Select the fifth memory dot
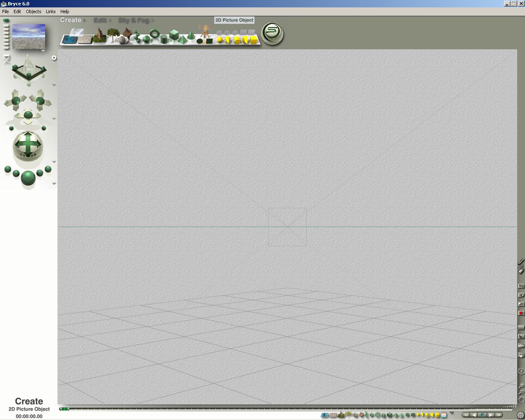The width and height of the screenshot is (525, 420). [6, 37]
